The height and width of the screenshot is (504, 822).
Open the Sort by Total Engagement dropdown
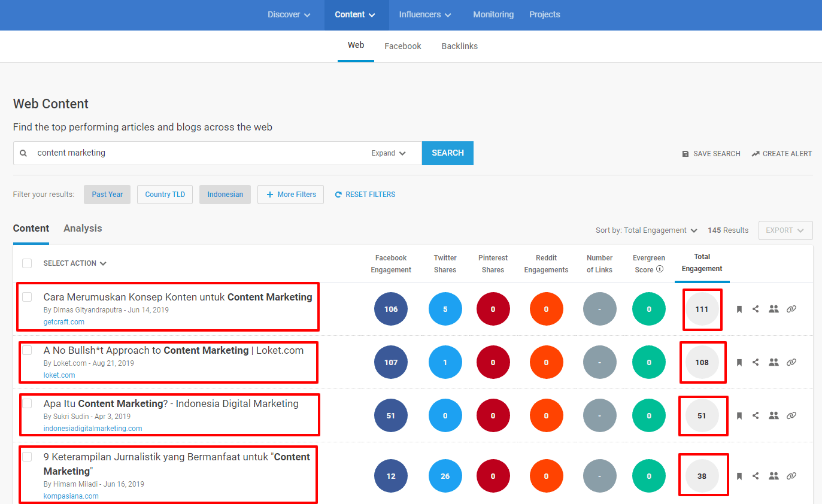[x=647, y=230]
